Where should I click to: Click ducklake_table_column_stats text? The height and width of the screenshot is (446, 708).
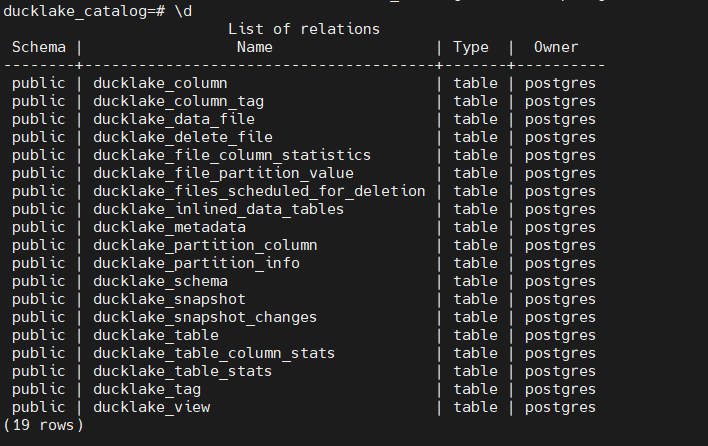(214, 353)
